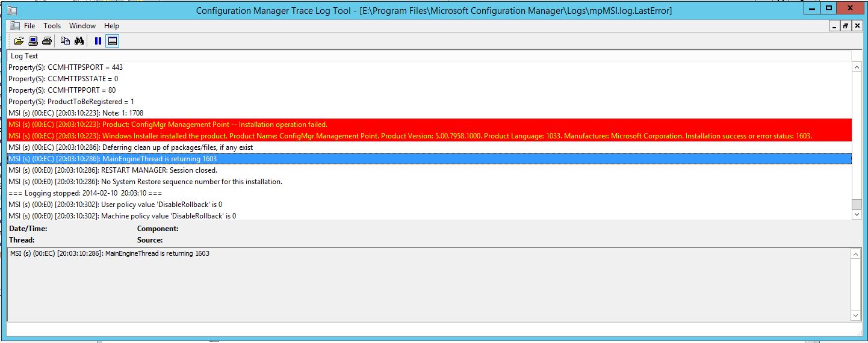Click the Open on Server computer icon
The image size is (868, 343).
click(x=33, y=41)
